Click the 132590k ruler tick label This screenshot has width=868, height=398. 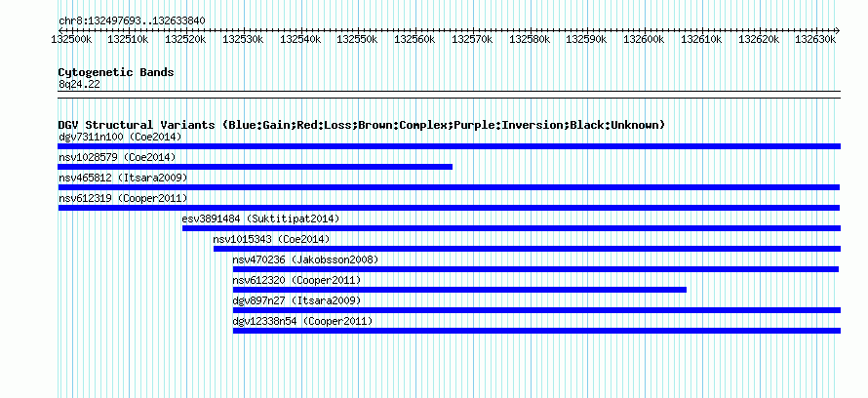pyautogui.click(x=587, y=39)
